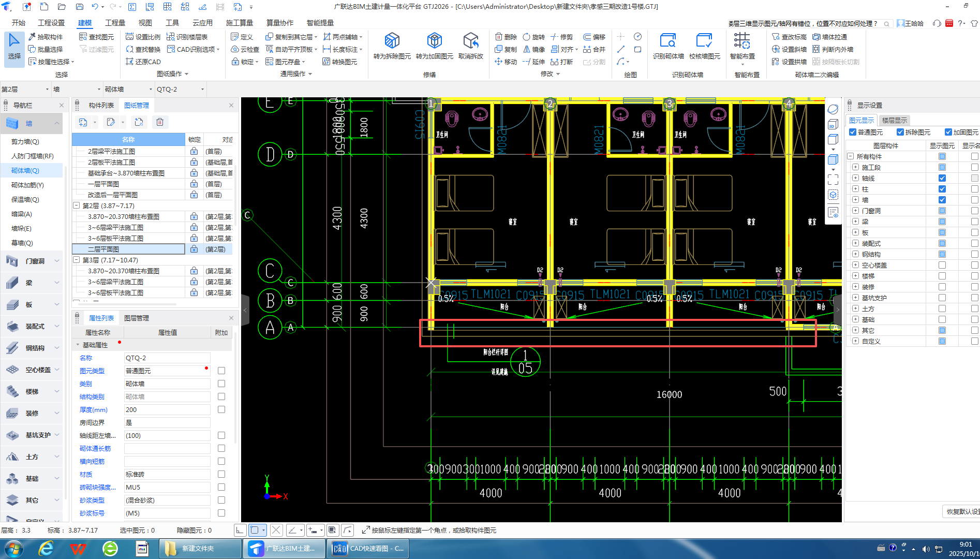This screenshot has width=980, height=559.
Task: Open CAD快速看图 from the taskbar
Action: [368, 549]
